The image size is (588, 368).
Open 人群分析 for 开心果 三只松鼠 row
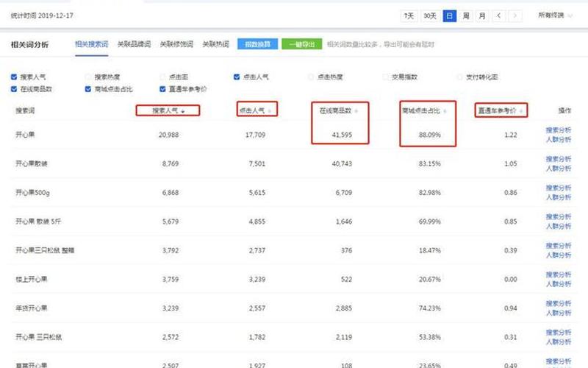click(x=559, y=342)
